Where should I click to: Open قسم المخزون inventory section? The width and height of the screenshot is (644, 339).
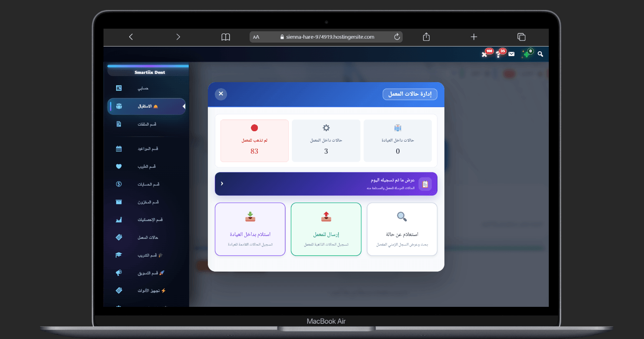[147, 202]
